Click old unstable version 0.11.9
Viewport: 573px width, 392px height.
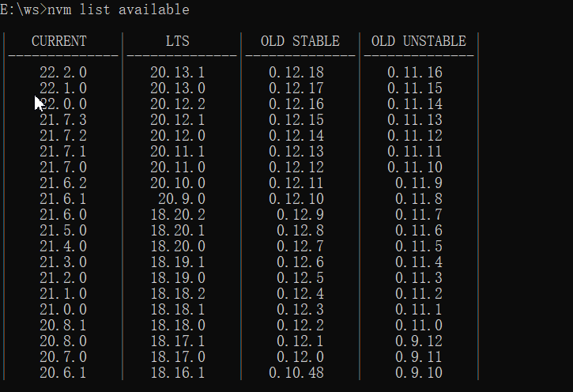[419, 183]
